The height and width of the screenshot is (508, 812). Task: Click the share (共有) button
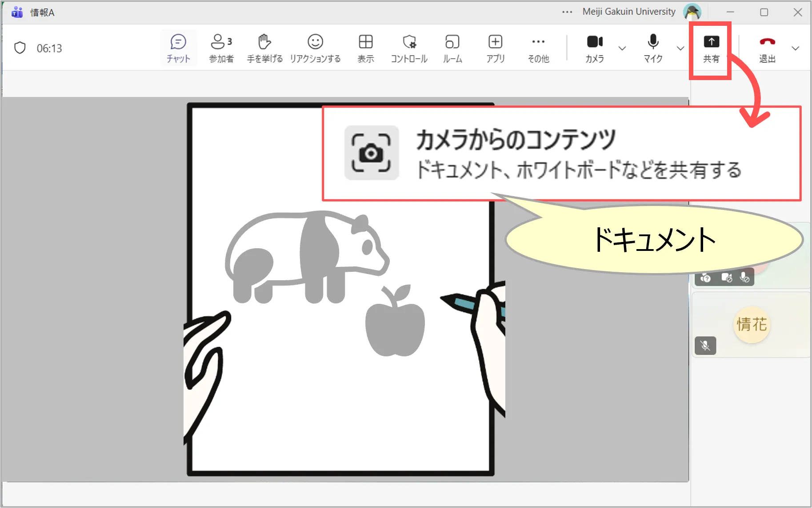click(x=711, y=48)
